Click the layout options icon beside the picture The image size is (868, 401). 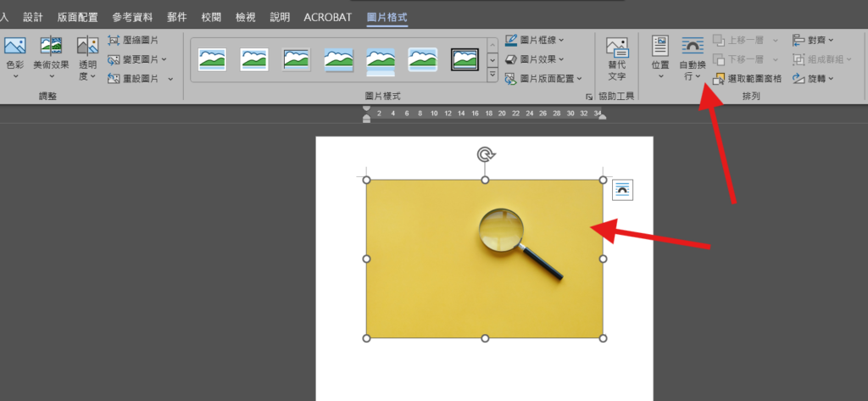point(622,190)
